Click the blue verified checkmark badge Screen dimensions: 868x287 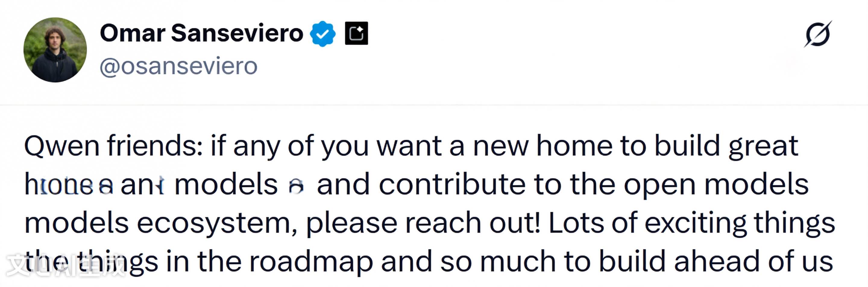click(x=322, y=33)
